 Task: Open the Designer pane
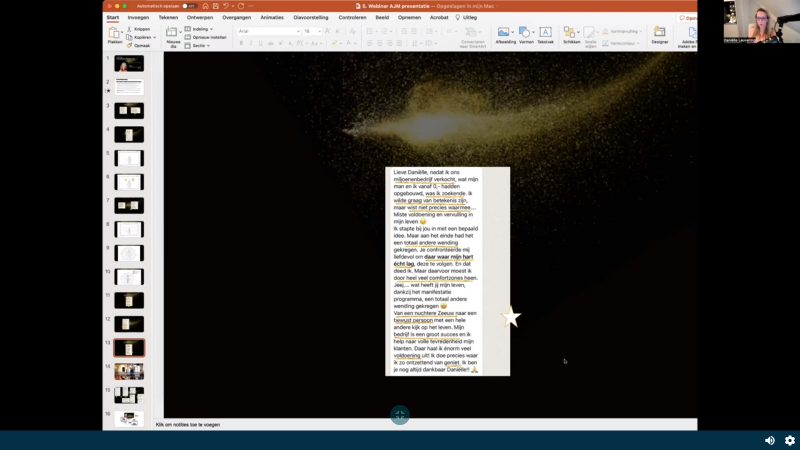(x=659, y=34)
